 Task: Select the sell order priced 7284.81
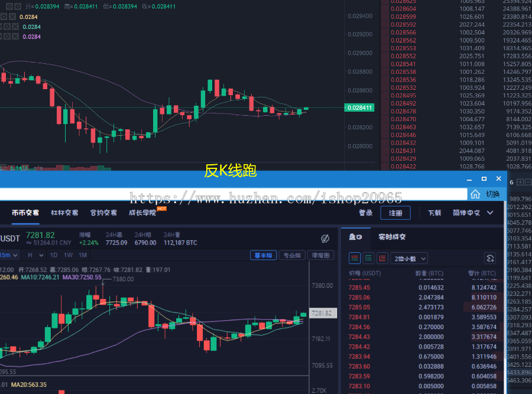coord(423,317)
